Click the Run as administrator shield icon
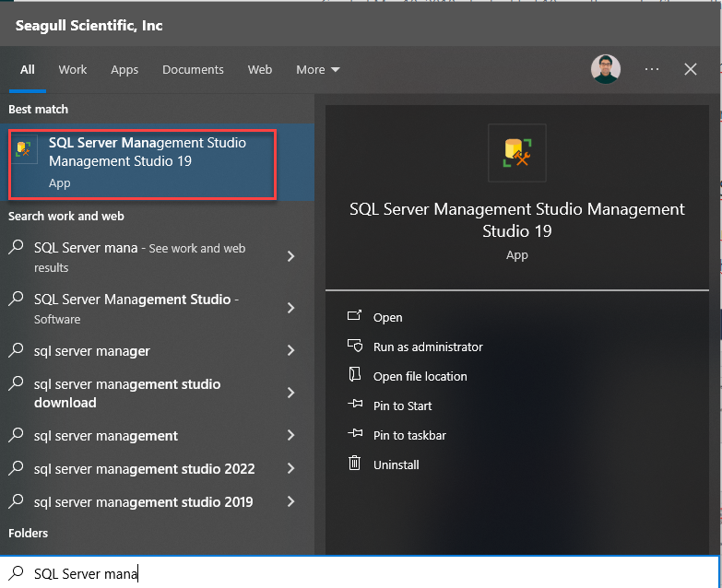This screenshot has width=722, height=588. pyautogui.click(x=355, y=345)
